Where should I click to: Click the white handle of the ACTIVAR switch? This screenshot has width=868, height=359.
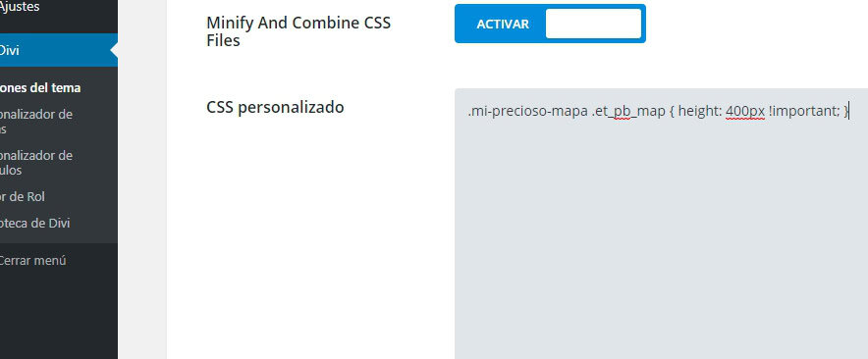(x=593, y=24)
